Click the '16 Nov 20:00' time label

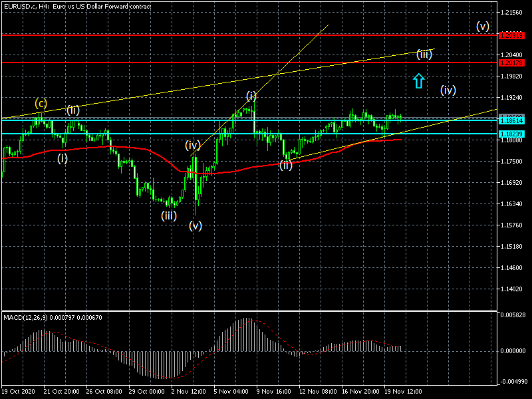(360, 391)
